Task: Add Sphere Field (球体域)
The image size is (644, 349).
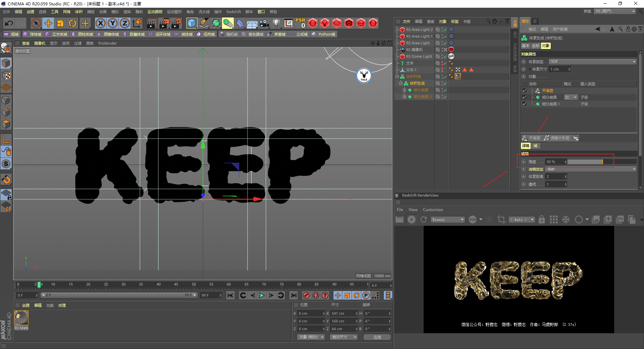Action: point(32,34)
